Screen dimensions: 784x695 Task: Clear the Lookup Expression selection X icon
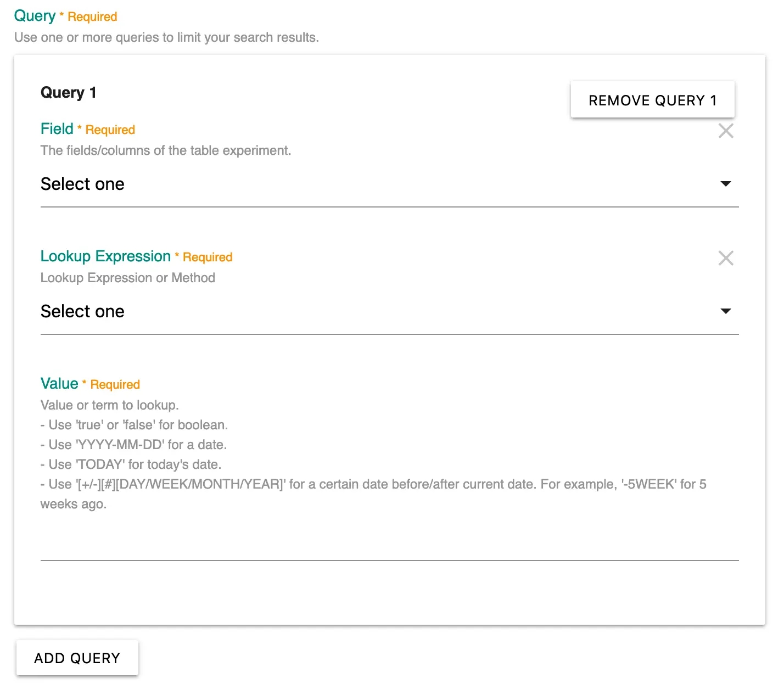(x=726, y=258)
